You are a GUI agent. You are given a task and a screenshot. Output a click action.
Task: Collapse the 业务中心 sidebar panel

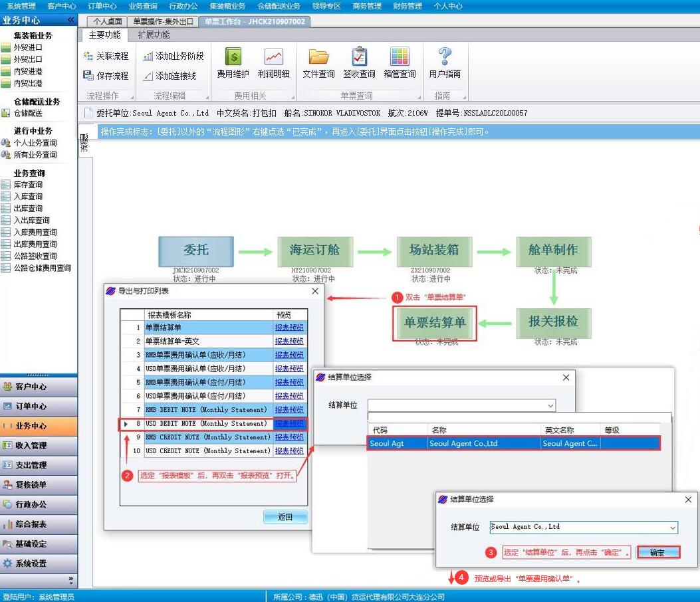pyautogui.click(x=71, y=20)
